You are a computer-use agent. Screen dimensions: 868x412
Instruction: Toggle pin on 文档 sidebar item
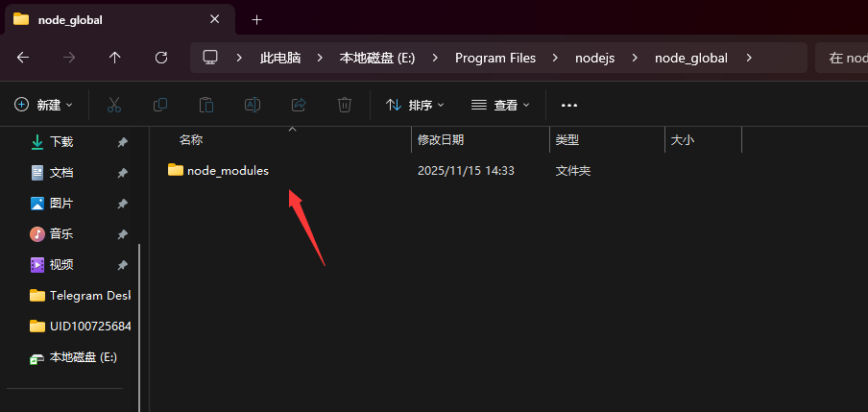[x=122, y=173]
